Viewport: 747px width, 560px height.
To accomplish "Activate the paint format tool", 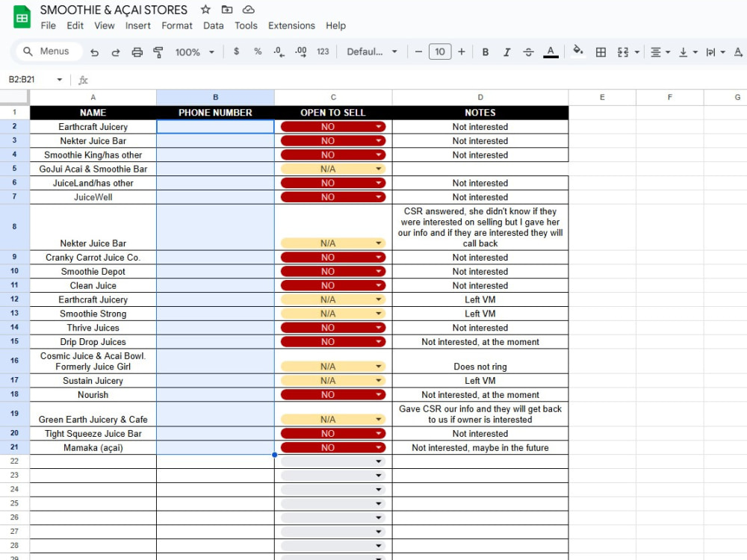I will coord(158,52).
